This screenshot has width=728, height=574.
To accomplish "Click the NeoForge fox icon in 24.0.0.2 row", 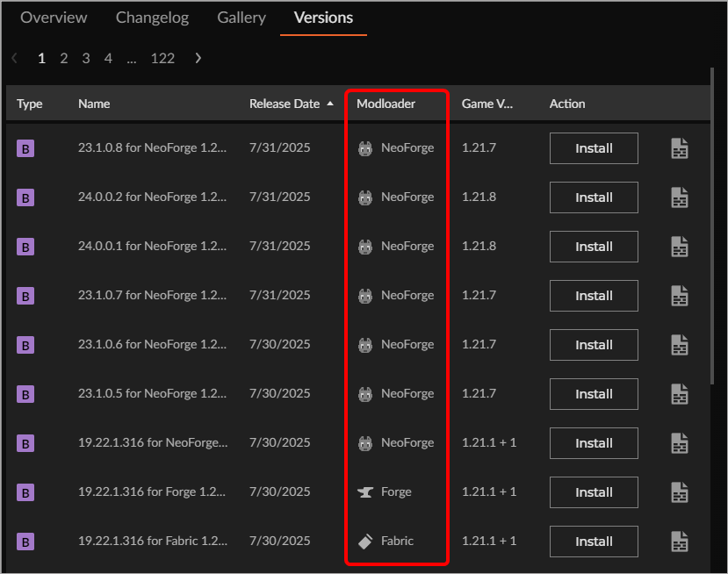I will (x=365, y=197).
